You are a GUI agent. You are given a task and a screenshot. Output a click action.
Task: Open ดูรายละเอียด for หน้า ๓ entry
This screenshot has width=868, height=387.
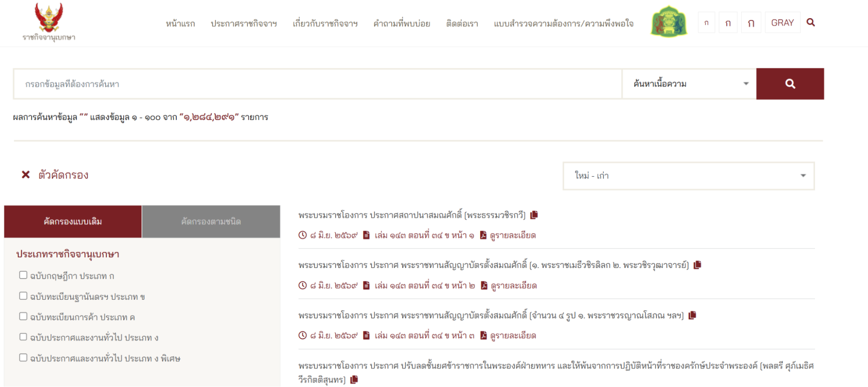pos(513,335)
